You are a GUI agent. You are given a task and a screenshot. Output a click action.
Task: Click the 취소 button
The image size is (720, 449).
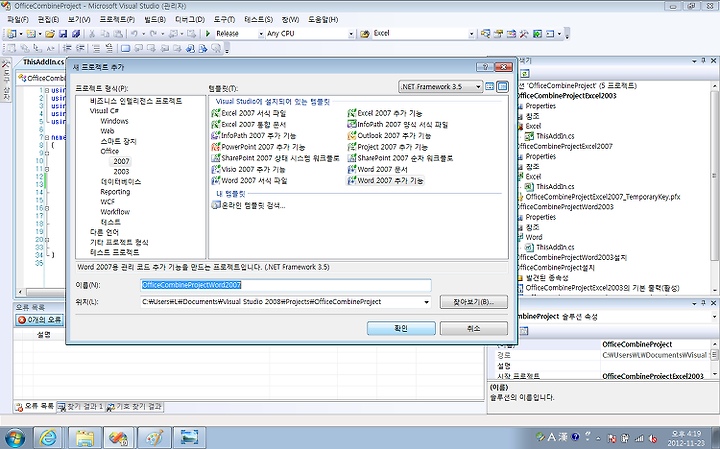click(473, 328)
